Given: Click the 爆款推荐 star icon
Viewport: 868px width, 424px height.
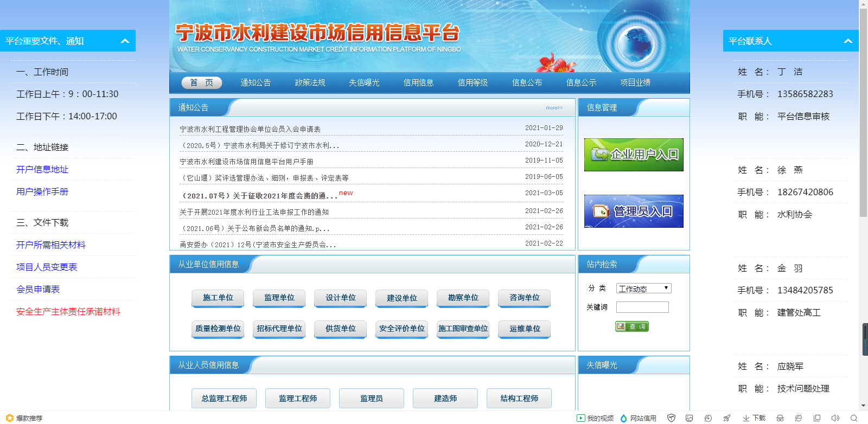Looking at the screenshot, I should coord(9,418).
